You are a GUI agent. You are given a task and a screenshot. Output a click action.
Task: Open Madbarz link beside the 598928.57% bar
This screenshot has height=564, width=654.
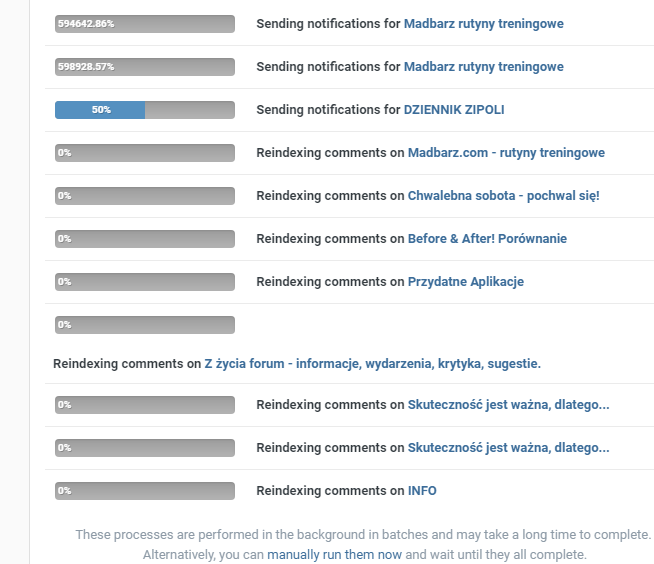483,67
